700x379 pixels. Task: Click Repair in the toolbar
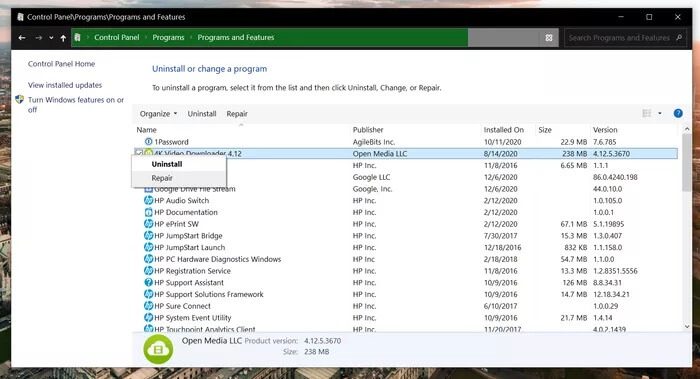point(237,114)
